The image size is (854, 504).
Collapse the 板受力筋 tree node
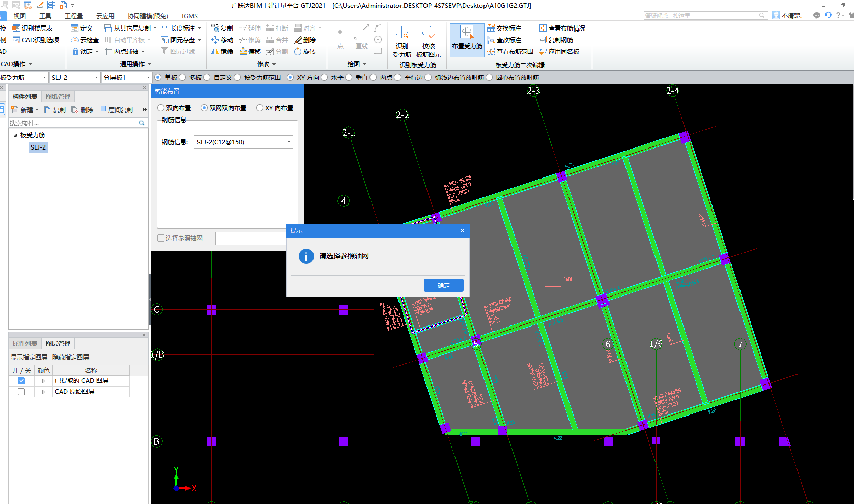[15, 135]
